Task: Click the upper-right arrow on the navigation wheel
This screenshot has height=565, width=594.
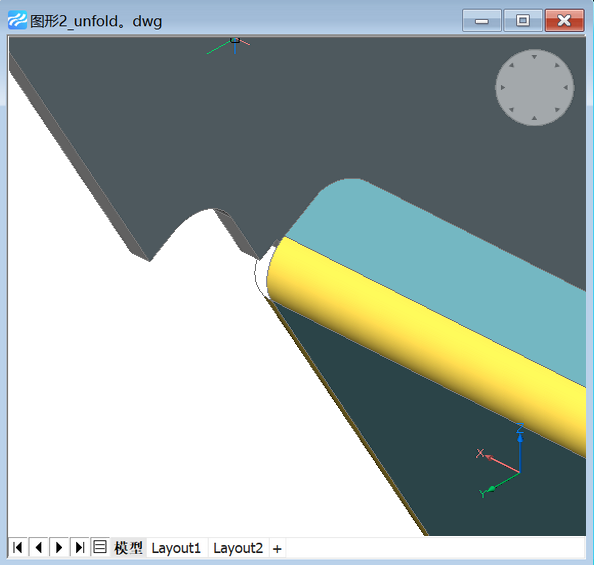Action: pyautogui.click(x=557, y=65)
